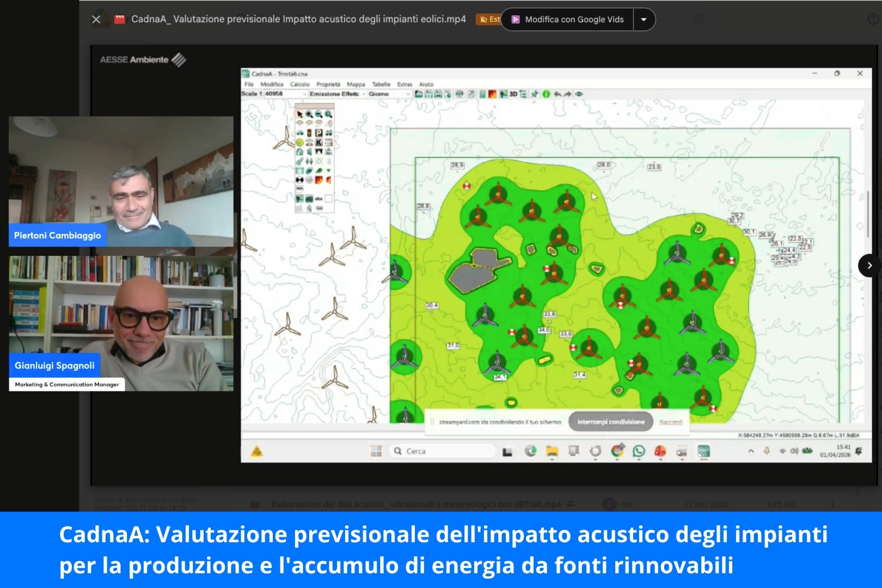Image resolution: width=882 pixels, height=588 pixels.
Task: Pick the zoom-in magnifier tool
Action: point(309,114)
